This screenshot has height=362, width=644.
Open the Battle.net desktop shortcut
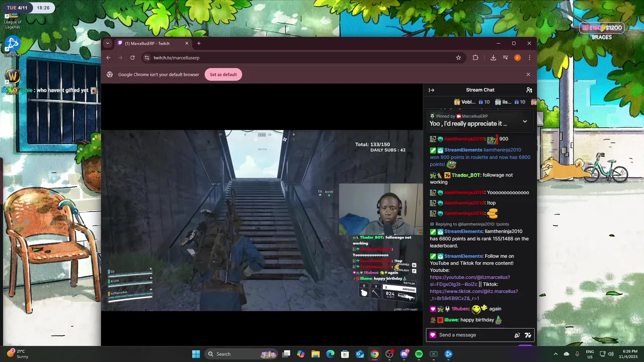[x=13, y=46]
